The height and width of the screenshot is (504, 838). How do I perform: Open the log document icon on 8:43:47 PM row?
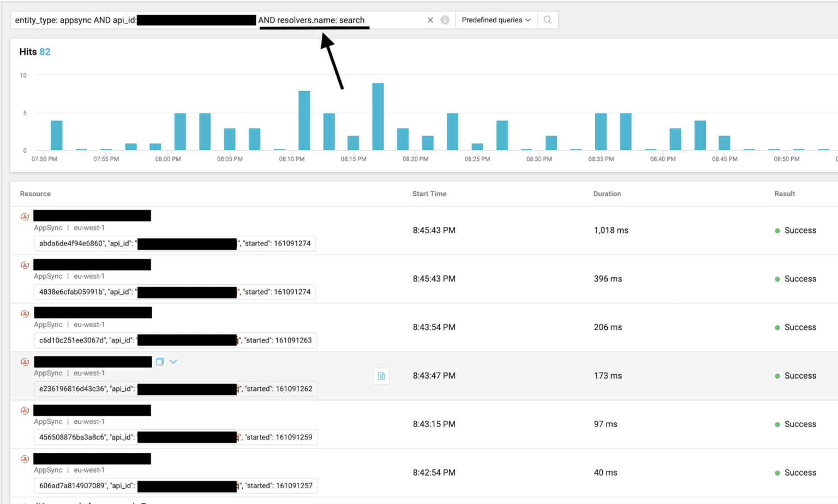click(x=381, y=376)
